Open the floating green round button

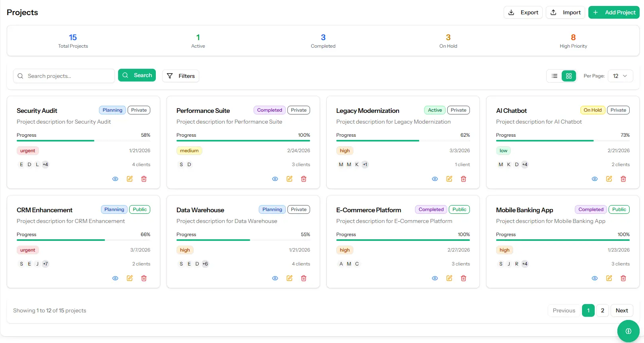(628, 331)
